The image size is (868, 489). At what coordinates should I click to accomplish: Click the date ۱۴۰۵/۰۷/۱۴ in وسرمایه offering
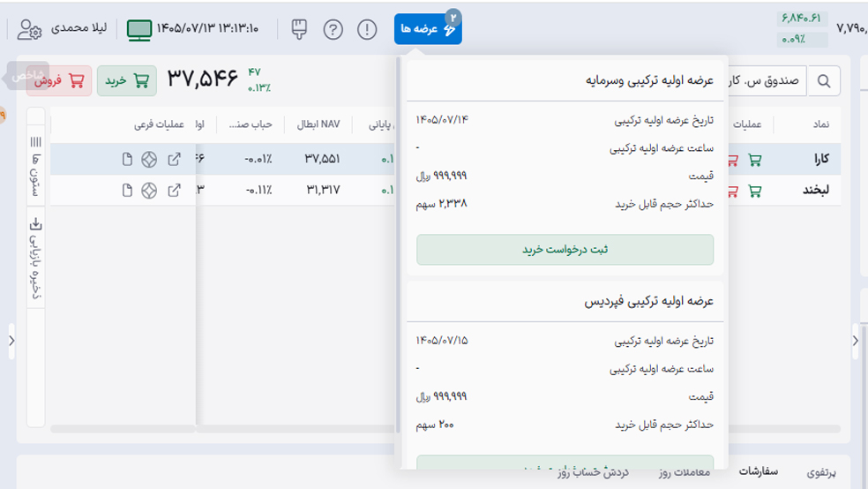pos(442,120)
